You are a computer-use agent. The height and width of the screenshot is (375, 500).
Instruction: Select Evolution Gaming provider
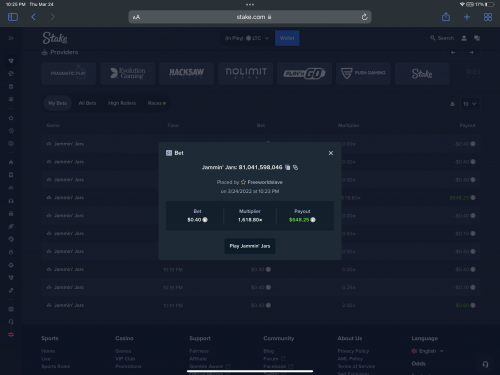(x=128, y=73)
